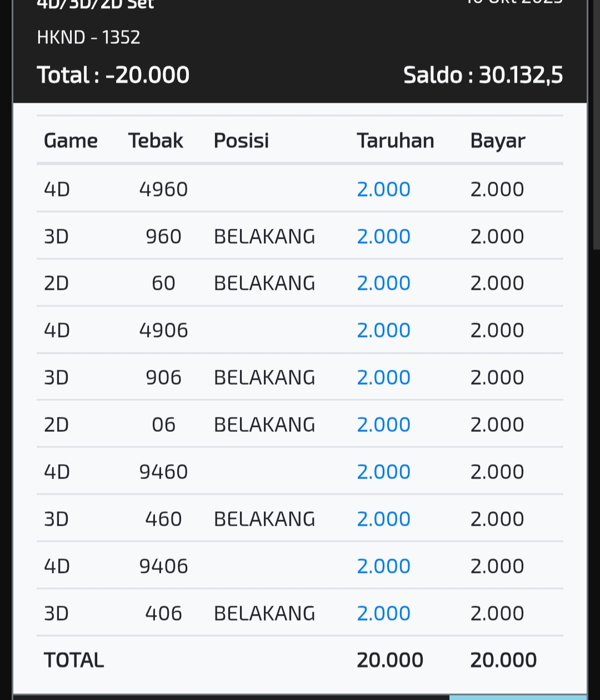600x700 pixels.
Task: Tap the Saldo balance in the header
Action: click(483, 75)
